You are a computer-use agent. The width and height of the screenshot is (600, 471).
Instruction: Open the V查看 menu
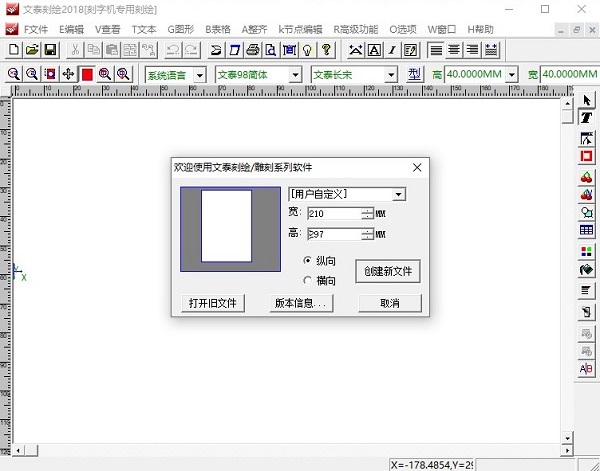coord(108,29)
